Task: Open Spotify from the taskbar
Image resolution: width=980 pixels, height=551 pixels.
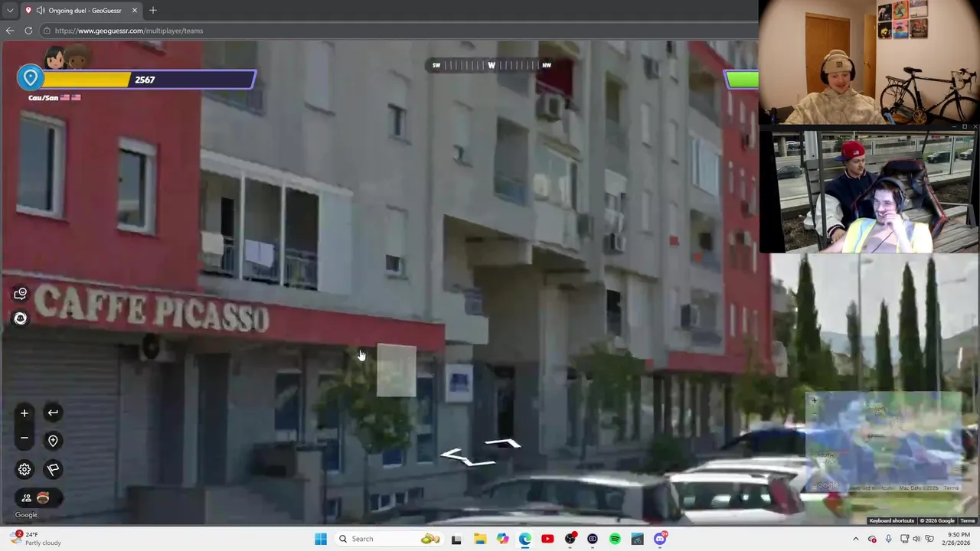Action: point(615,539)
